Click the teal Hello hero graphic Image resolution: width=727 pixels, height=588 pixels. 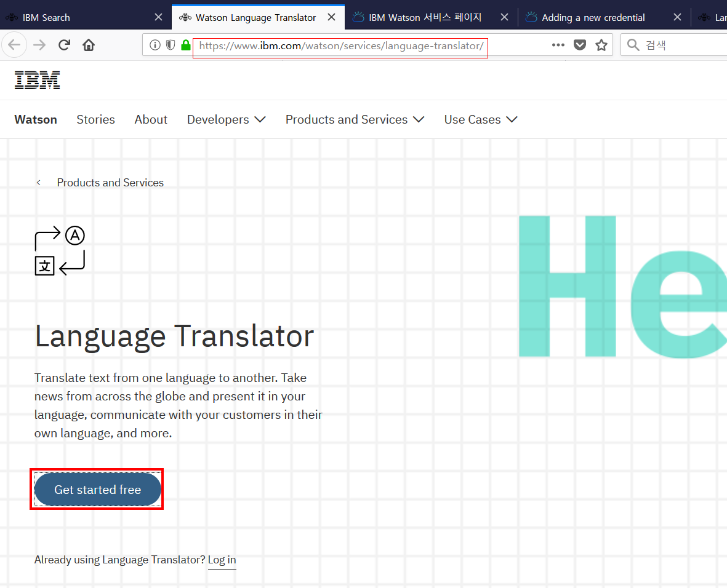(623, 287)
